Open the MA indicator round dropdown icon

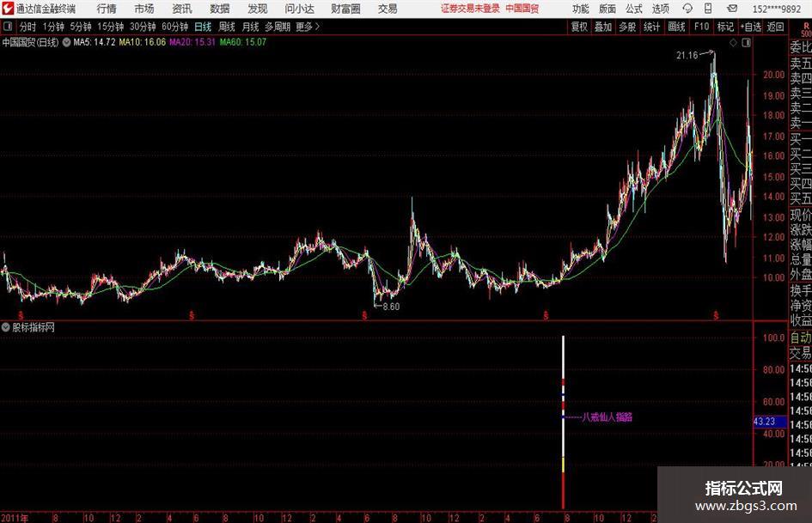tap(67, 42)
